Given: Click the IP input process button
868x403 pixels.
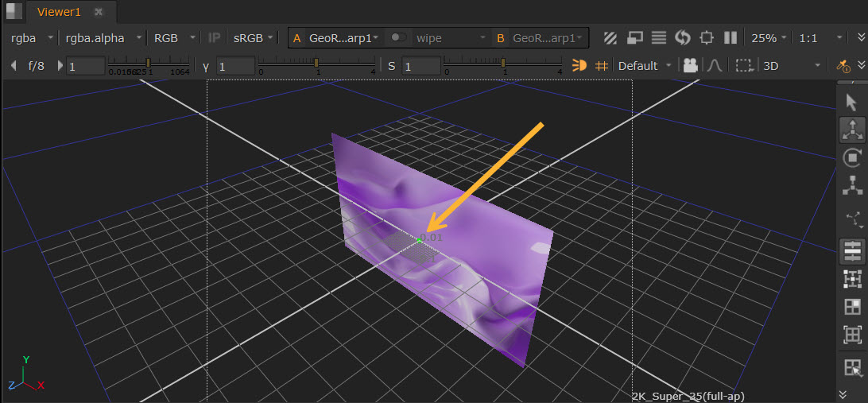Looking at the screenshot, I should pos(215,37).
